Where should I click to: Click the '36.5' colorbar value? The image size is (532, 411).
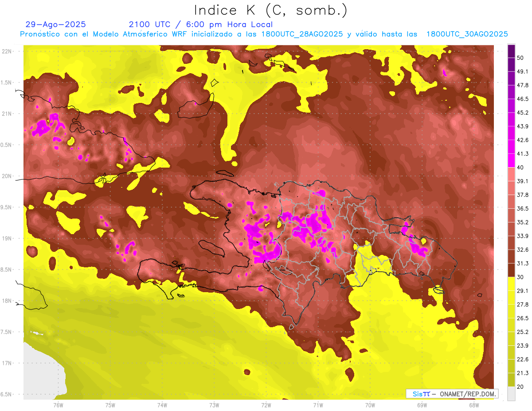pyautogui.click(x=523, y=208)
